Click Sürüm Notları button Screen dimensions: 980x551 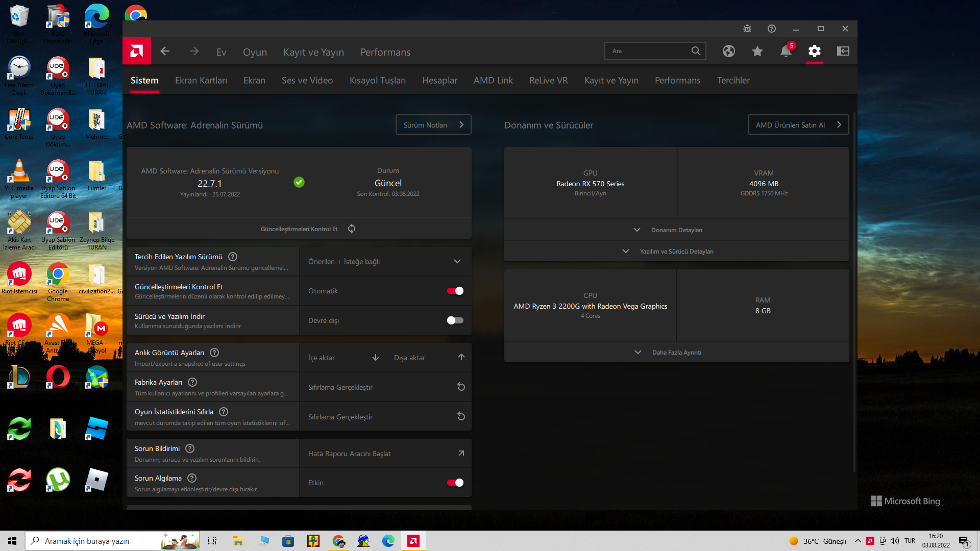coord(433,125)
